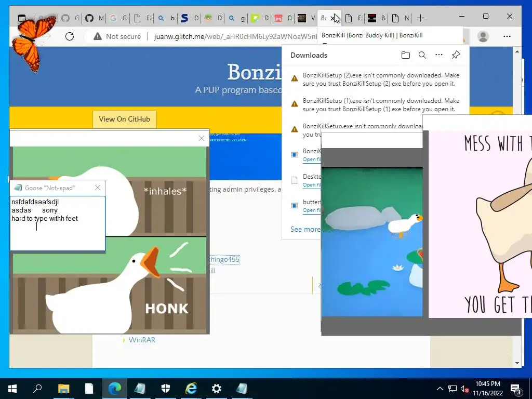This screenshot has width=532, height=399.
Task: Switch to first GitHub tab labeled G
Action: pos(71,18)
